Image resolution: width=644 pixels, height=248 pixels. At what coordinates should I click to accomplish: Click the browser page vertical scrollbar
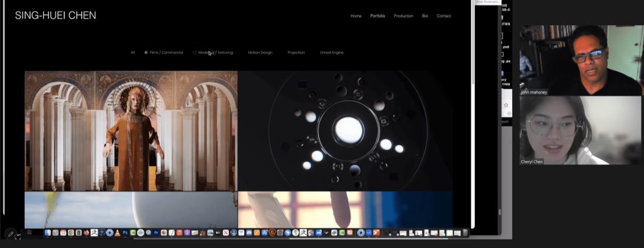pyautogui.click(x=473, y=43)
